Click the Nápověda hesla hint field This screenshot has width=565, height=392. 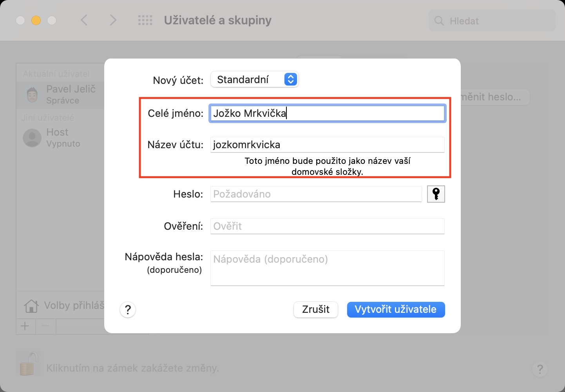click(x=327, y=268)
